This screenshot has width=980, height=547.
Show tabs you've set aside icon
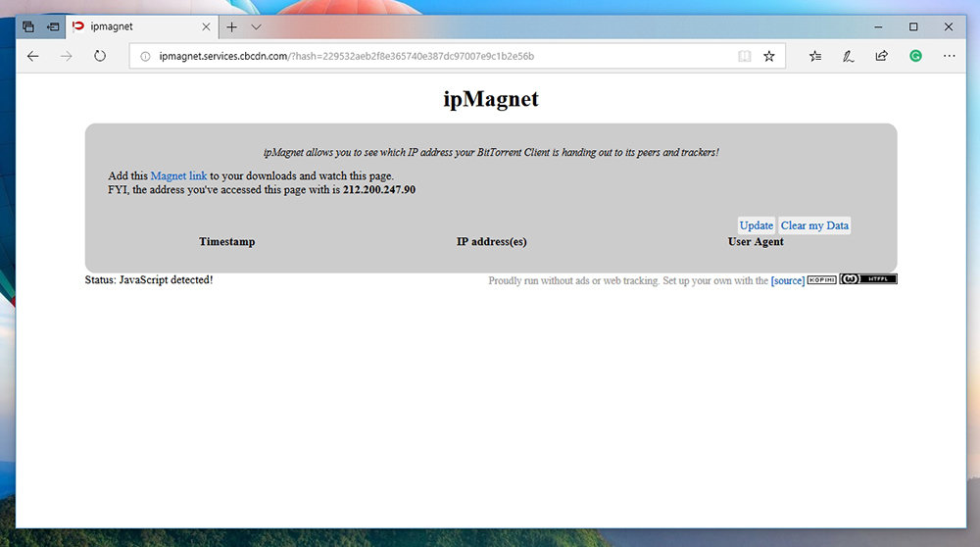tap(28, 26)
